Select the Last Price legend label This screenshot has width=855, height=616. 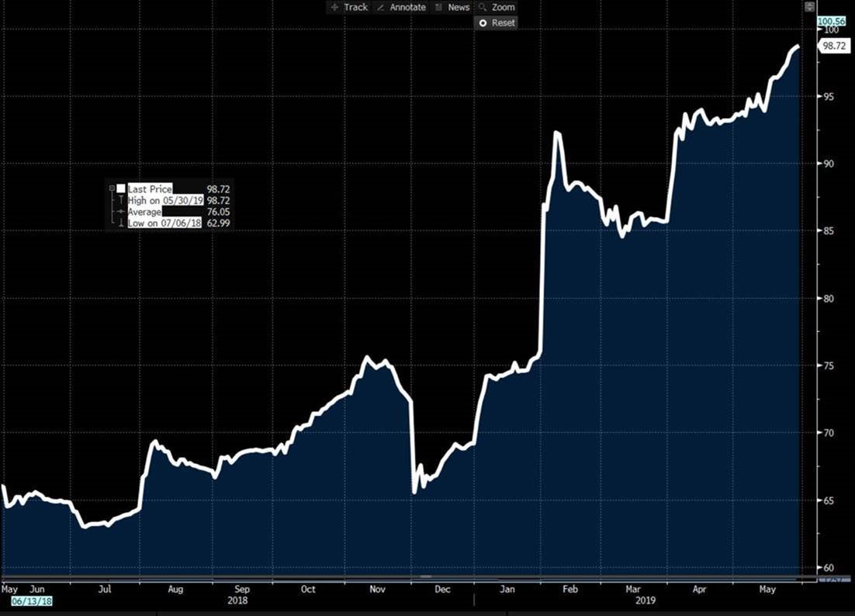click(x=150, y=189)
